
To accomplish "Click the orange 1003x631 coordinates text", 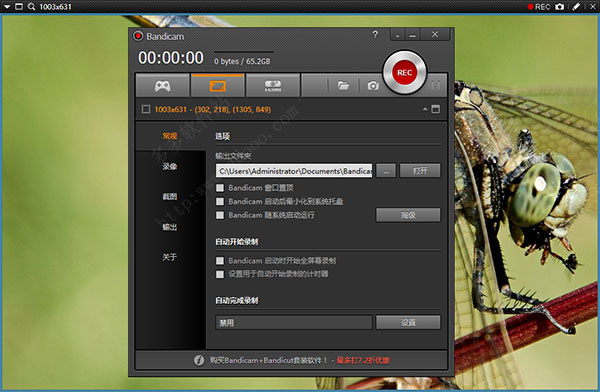I will click(x=213, y=109).
